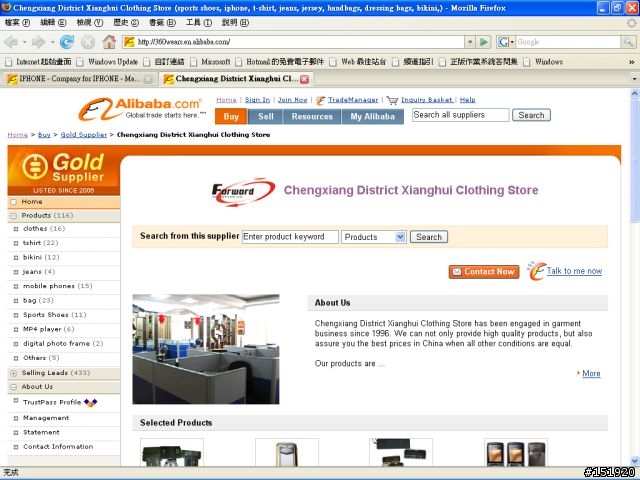Open the mobile phones (15) category

pos(58,286)
